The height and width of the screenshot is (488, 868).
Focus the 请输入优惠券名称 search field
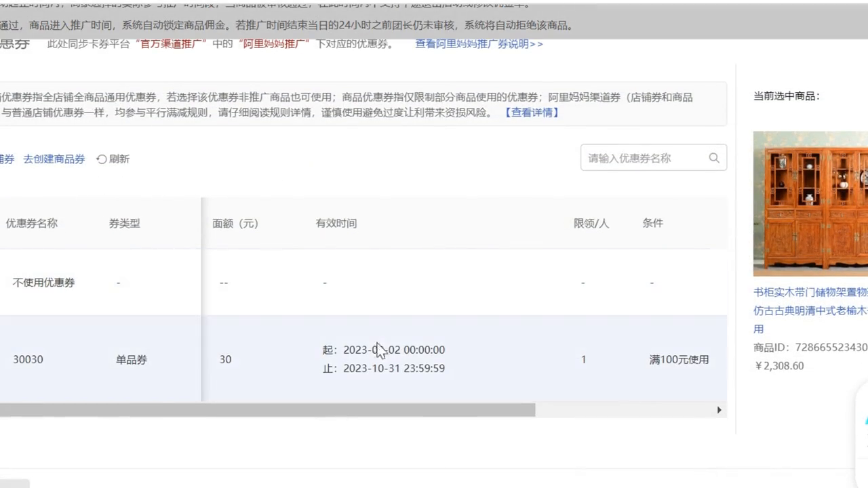click(x=654, y=158)
